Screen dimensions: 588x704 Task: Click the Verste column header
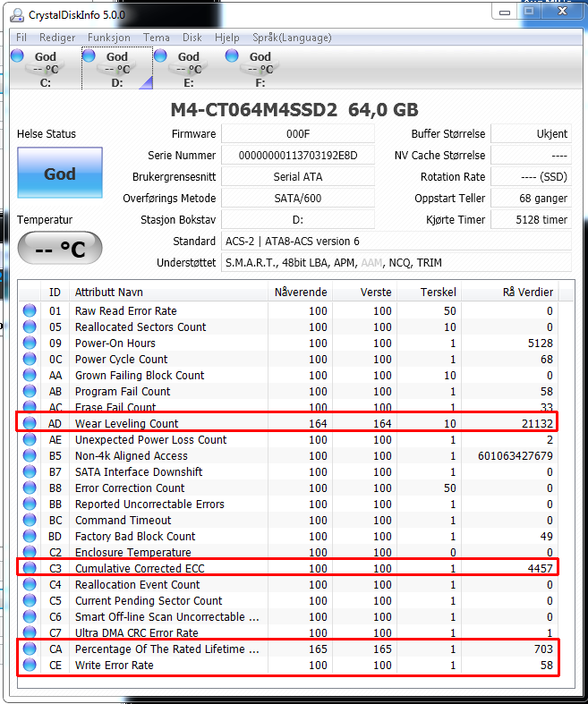click(365, 293)
